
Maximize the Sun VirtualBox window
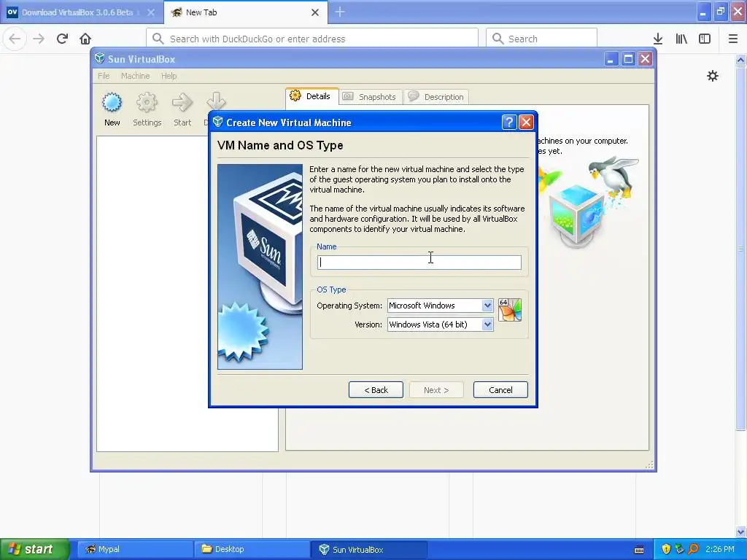[628, 59]
